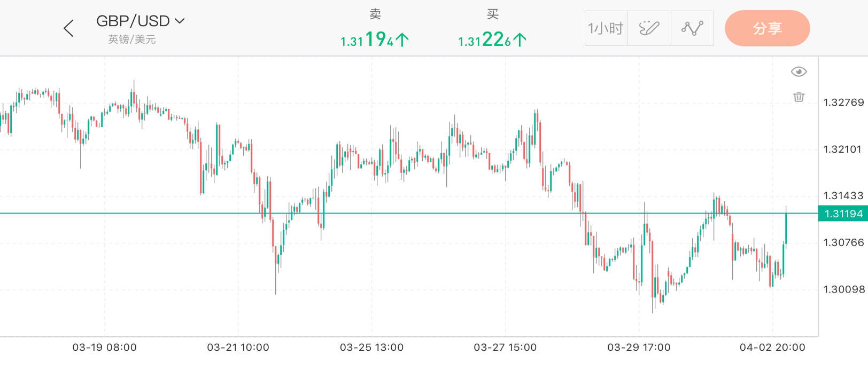Toggle drawing visibility with eye icon

tap(799, 72)
